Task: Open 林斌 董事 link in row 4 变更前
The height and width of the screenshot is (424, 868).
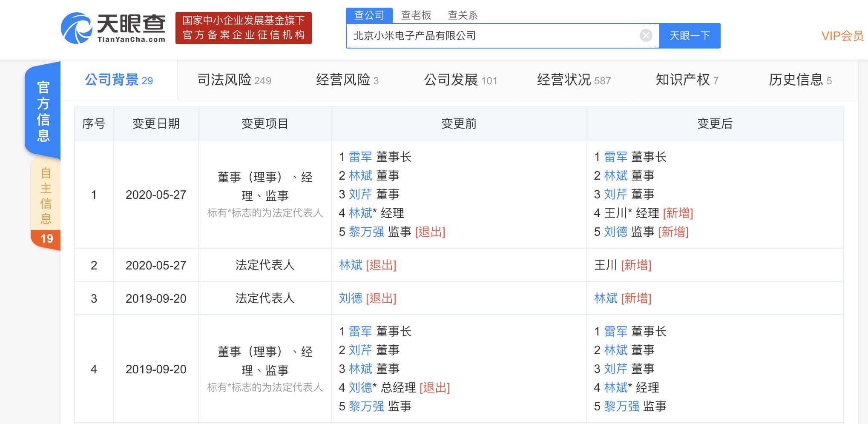Action: pyautogui.click(x=360, y=369)
